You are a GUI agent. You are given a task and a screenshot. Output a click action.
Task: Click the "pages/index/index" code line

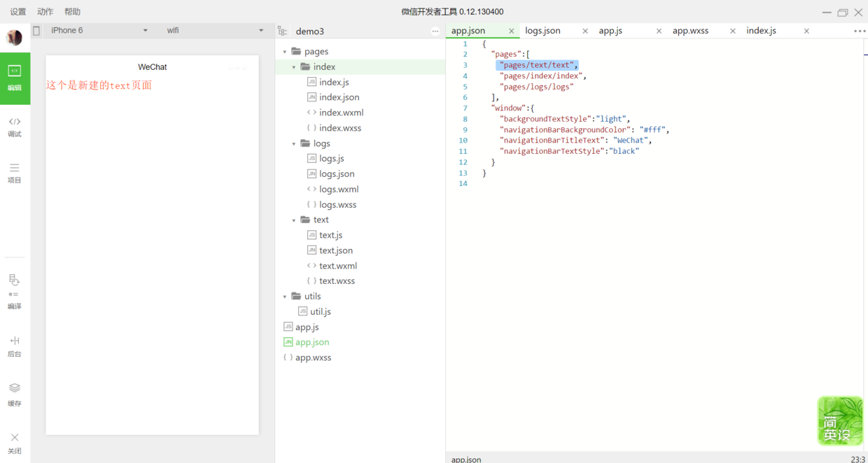pyautogui.click(x=543, y=76)
